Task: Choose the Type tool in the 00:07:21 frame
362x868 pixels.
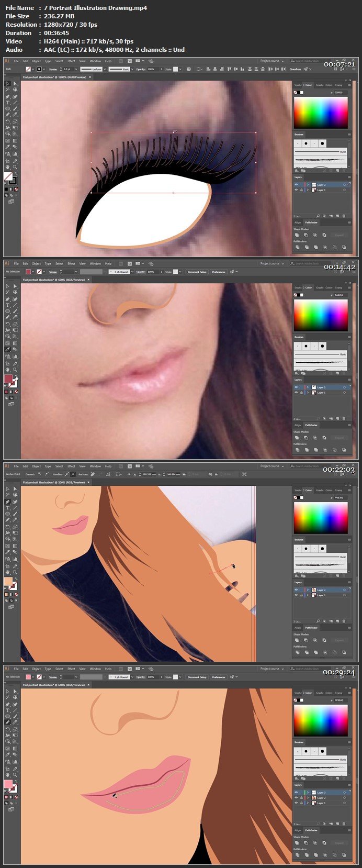Action: point(8,103)
